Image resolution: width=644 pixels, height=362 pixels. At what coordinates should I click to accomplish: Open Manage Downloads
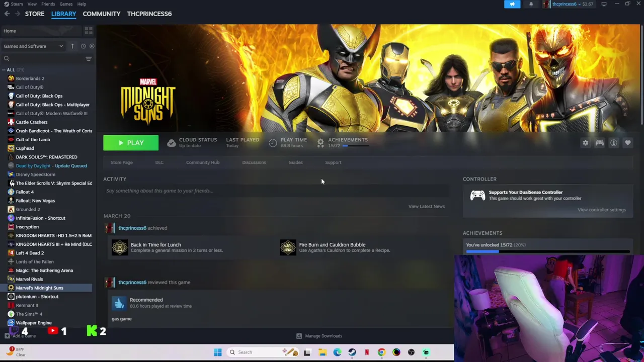click(x=319, y=336)
